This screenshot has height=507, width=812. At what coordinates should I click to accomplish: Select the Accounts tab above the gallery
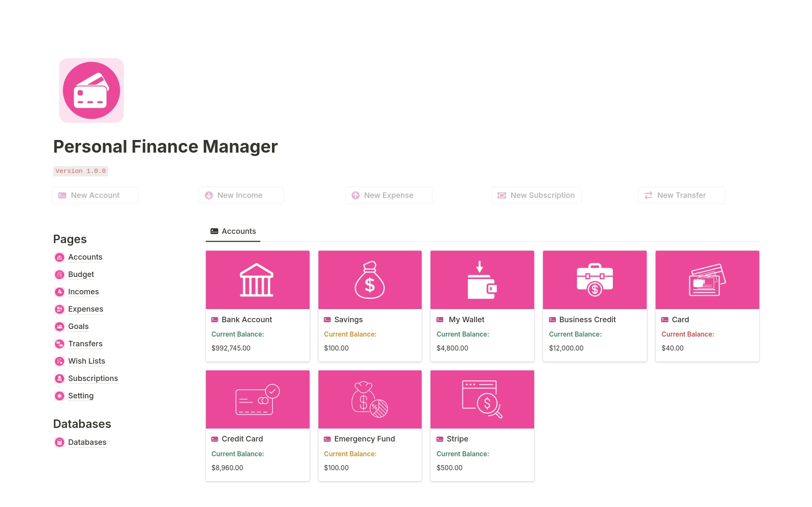[233, 231]
